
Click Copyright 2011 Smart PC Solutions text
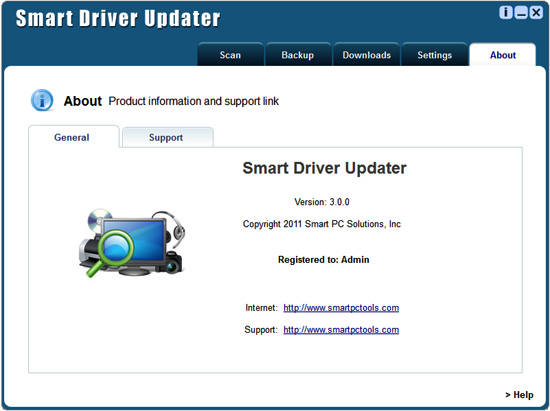[x=322, y=224]
